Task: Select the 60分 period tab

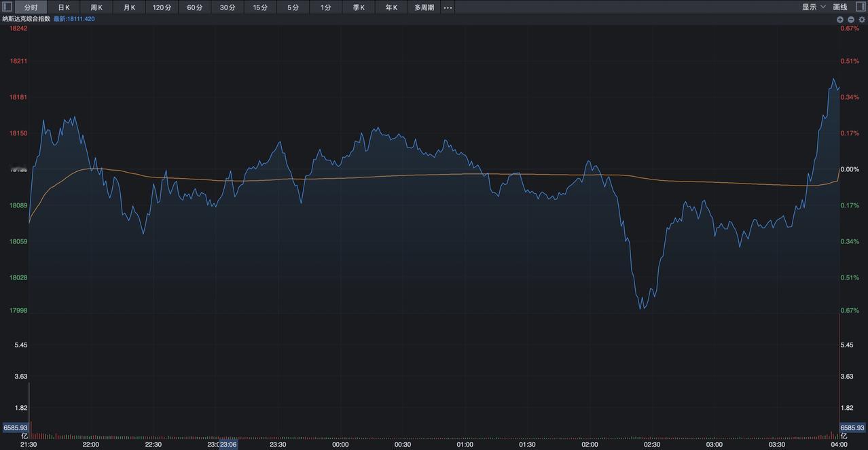Action: pyautogui.click(x=195, y=7)
